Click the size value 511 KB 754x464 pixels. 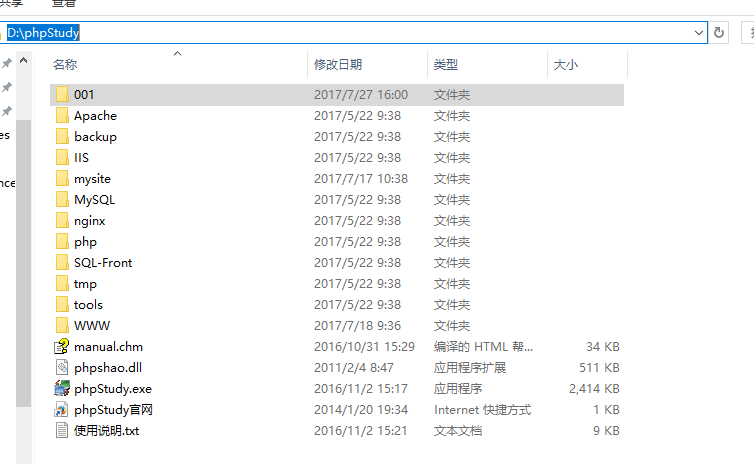[599, 368]
